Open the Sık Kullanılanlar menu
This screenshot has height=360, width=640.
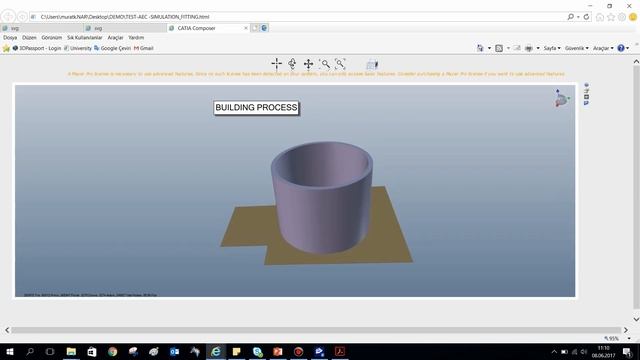84,38
